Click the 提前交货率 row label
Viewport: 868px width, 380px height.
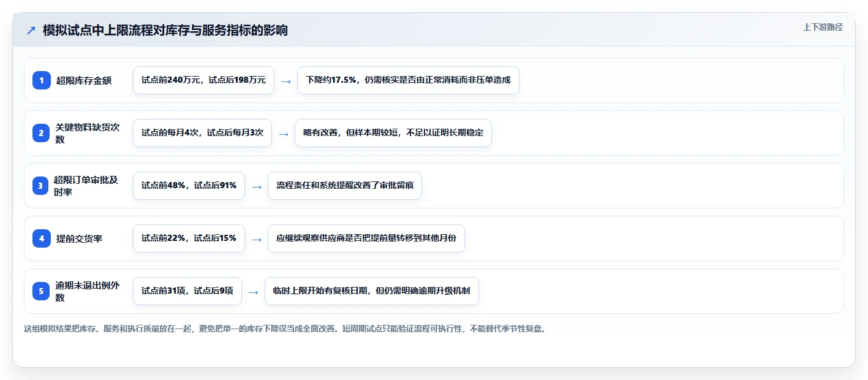pos(80,238)
